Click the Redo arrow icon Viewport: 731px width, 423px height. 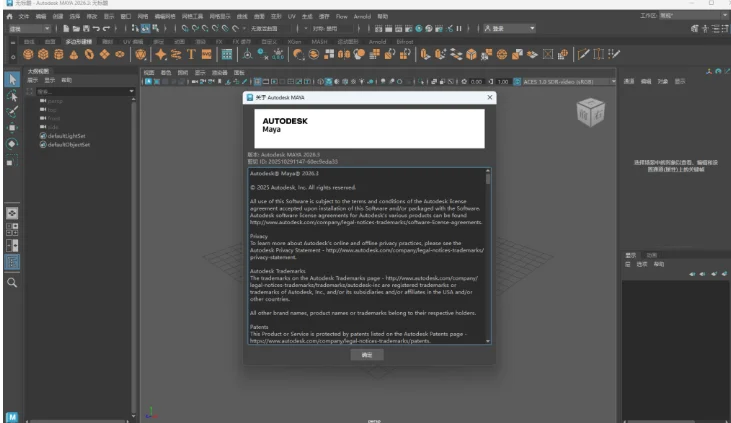click(x=106, y=28)
